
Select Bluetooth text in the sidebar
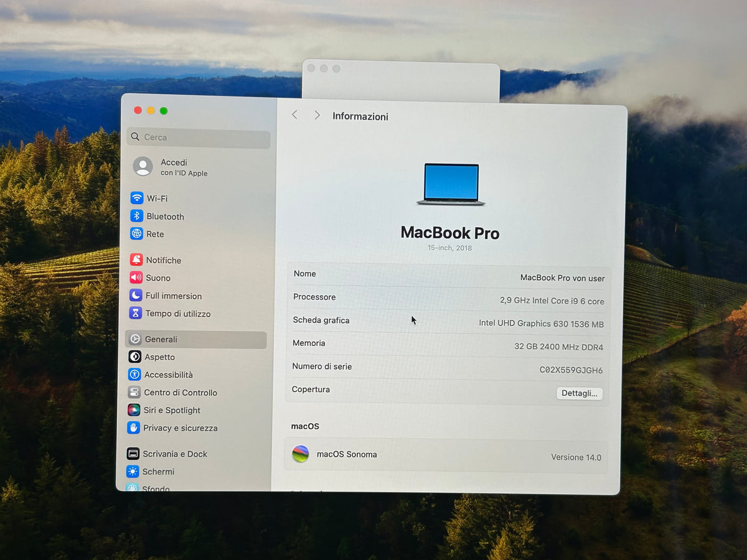[x=166, y=217]
